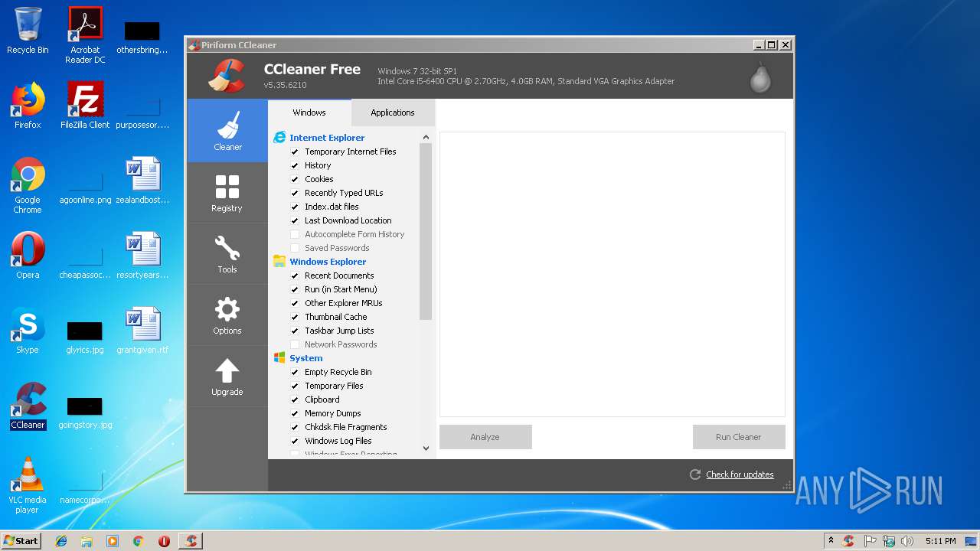
Task: Open the Tools wrench section
Action: click(227, 253)
